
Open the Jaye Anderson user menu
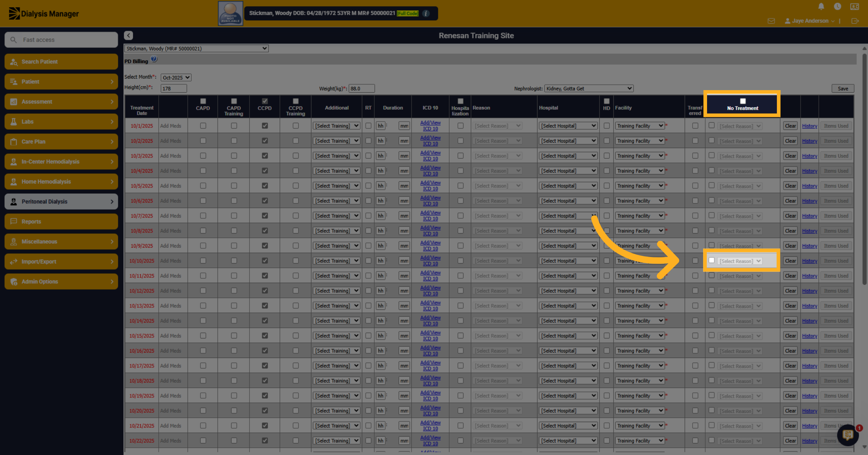pos(810,21)
